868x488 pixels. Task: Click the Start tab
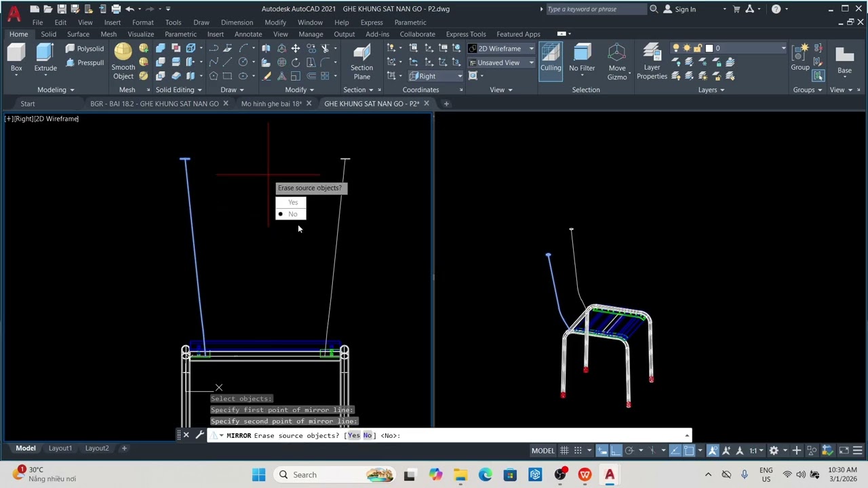[x=27, y=104]
